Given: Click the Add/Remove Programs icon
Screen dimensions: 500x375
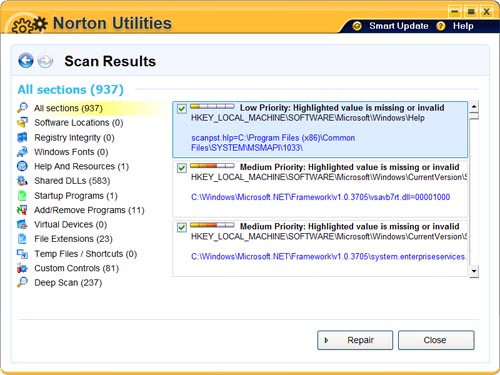Looking at the screenshot, I should point(22,210).
